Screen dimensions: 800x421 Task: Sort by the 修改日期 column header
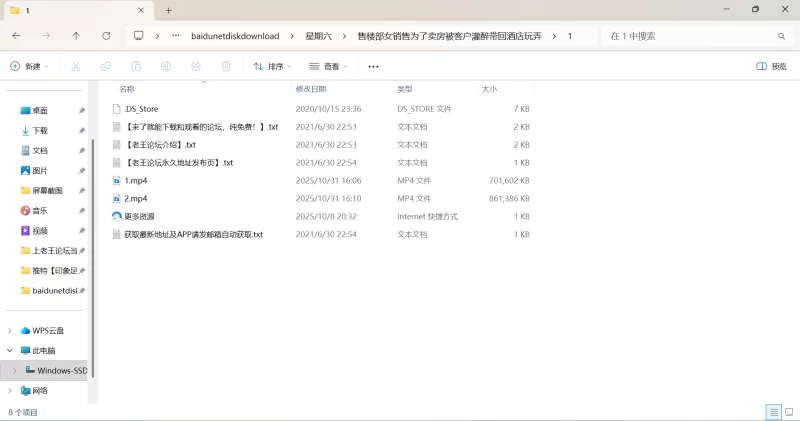311,89
